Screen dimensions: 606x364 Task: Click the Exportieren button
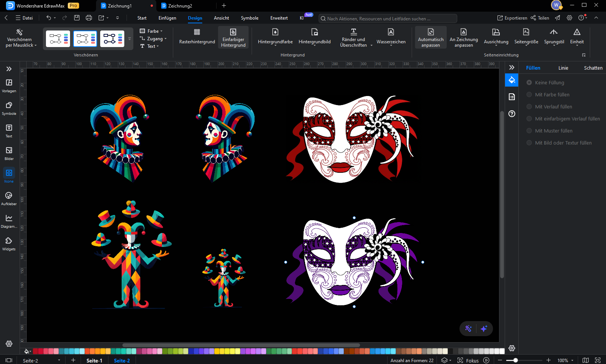click(x=512, y=18)
